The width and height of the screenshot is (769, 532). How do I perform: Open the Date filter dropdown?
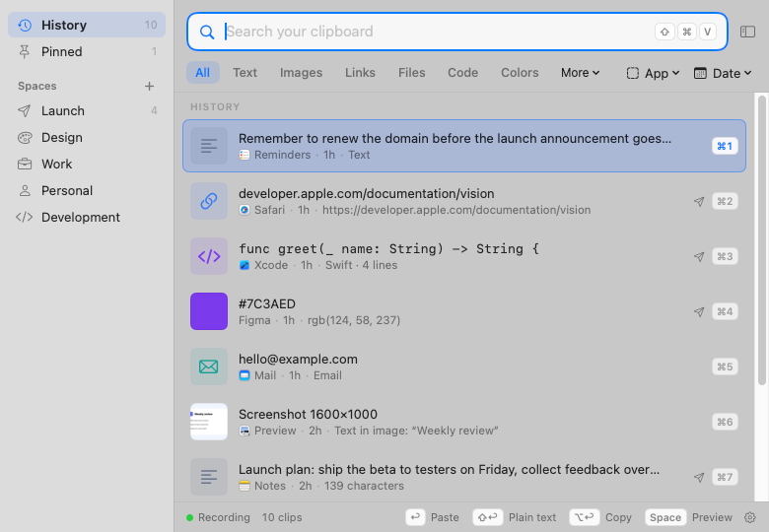(x=723, y=74)
